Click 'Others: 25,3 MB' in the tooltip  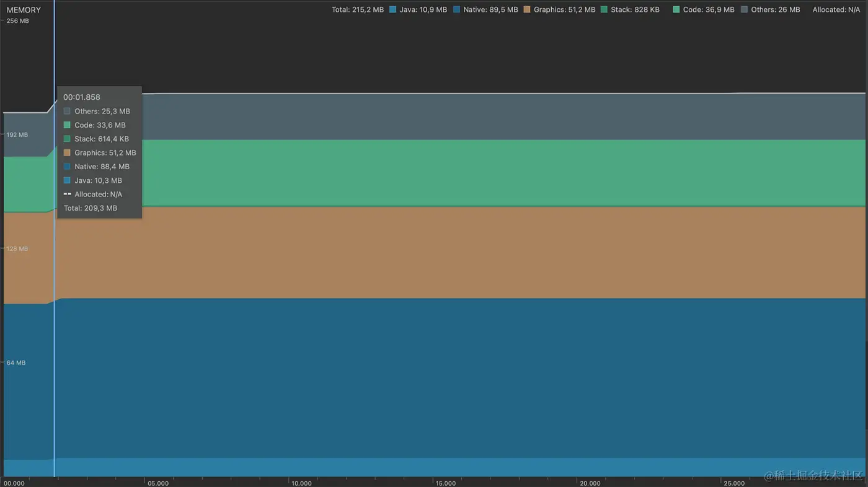click(x=102, y=112)
